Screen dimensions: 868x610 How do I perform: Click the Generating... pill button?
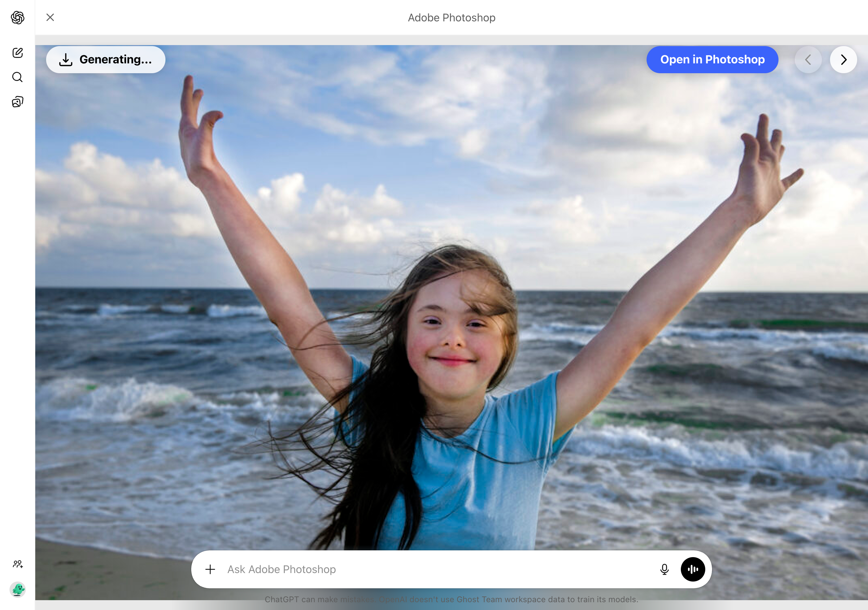(x=106, y=59)
